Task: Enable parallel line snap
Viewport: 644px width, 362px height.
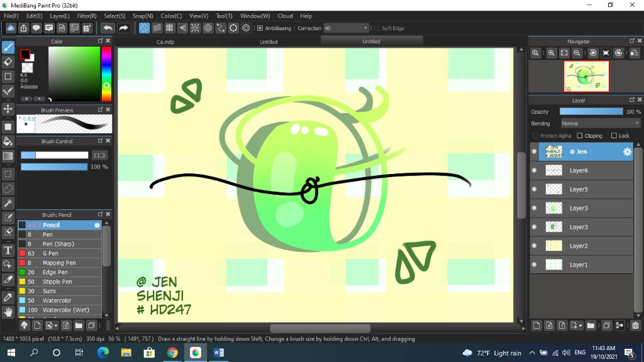Action: click(157, 28)
